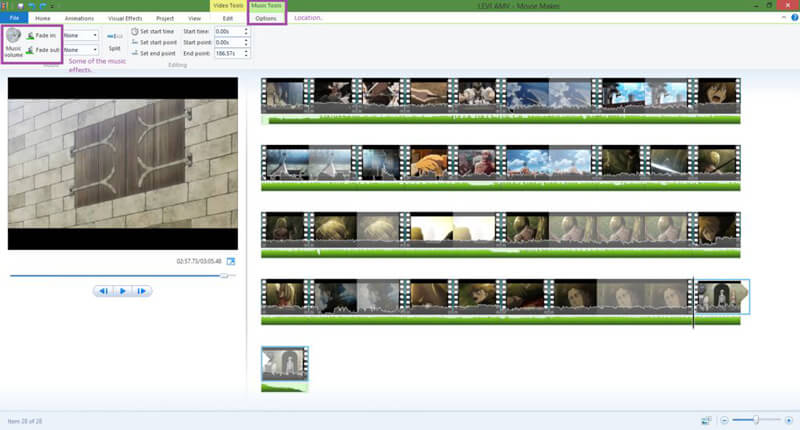The width and height of the screenshot is (800, 430).
Task: Open the File menu button
Action: 14,18
